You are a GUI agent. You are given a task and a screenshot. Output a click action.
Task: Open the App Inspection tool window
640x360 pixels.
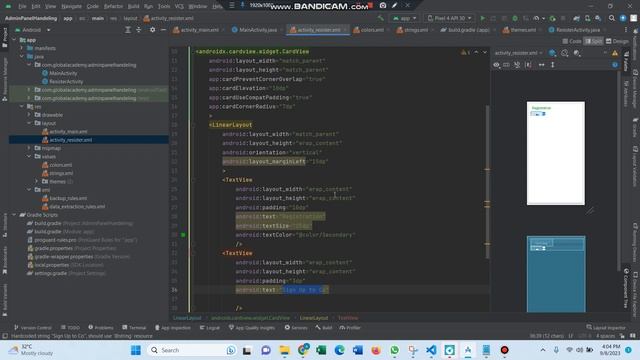click(173, 328)
